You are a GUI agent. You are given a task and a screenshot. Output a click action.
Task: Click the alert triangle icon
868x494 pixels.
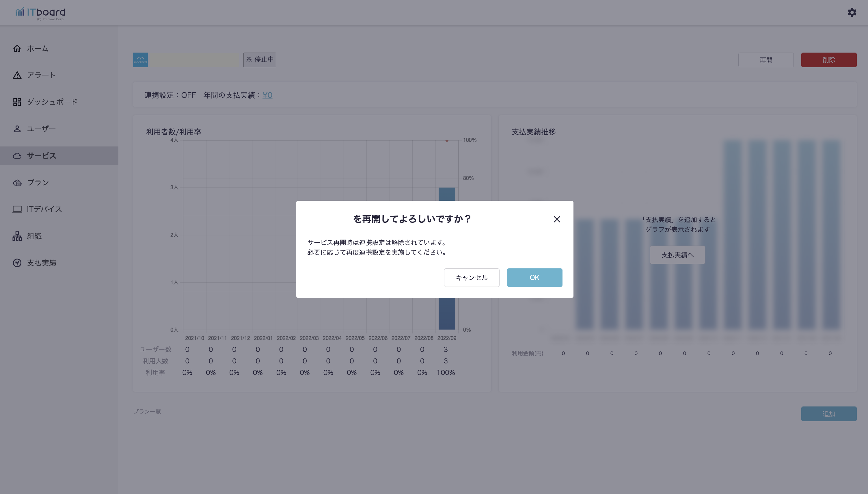click(x=17, y=75)
